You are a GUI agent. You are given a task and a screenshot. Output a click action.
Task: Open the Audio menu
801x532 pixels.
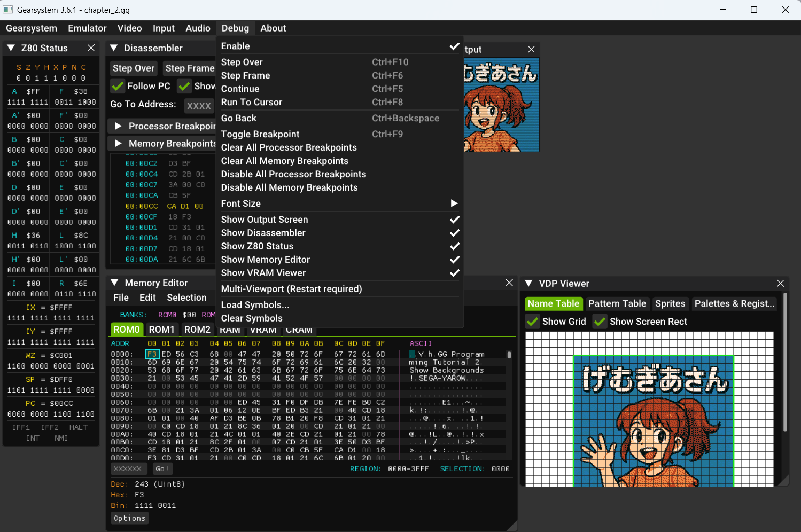tap(198, 28)
